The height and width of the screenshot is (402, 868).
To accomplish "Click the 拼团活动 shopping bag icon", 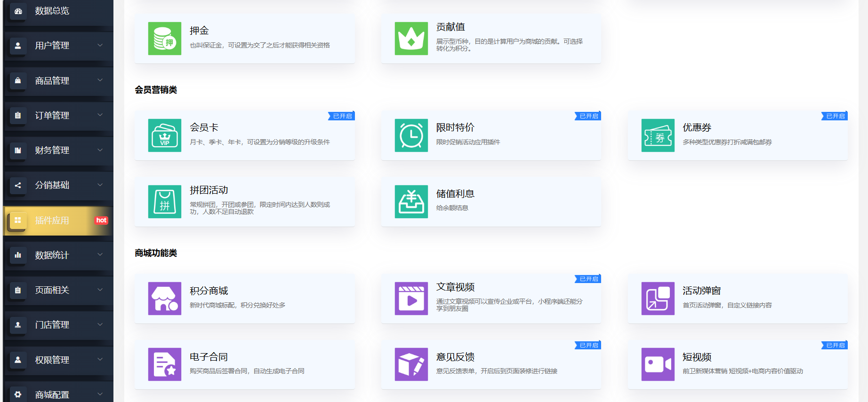I will [x=165, y=202].
